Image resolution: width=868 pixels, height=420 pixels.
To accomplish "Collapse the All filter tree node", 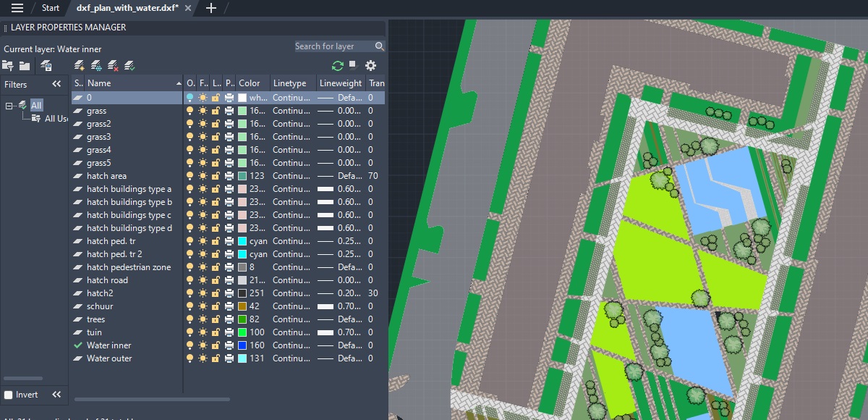I will click(x=9, y=106).
